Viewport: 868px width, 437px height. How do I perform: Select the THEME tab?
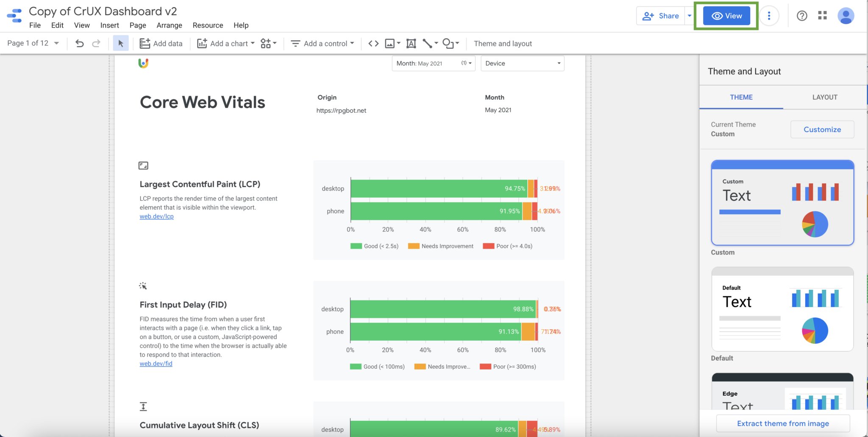741,97
